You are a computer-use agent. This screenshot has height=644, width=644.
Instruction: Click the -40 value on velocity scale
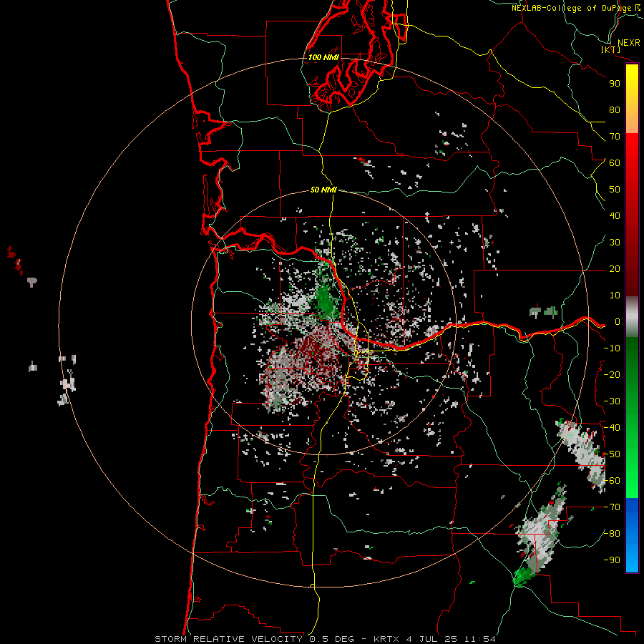(x=612, y=428)
